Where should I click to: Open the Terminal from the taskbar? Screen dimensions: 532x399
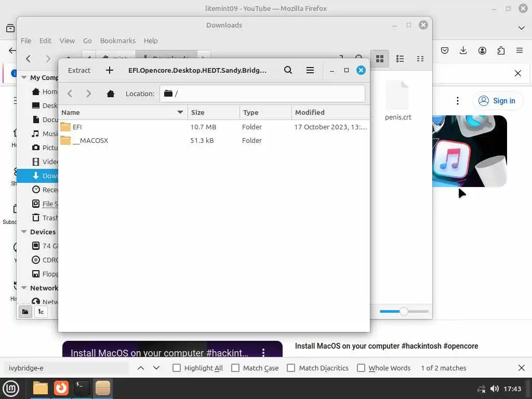pyautogui.click(x=82, y=388)
